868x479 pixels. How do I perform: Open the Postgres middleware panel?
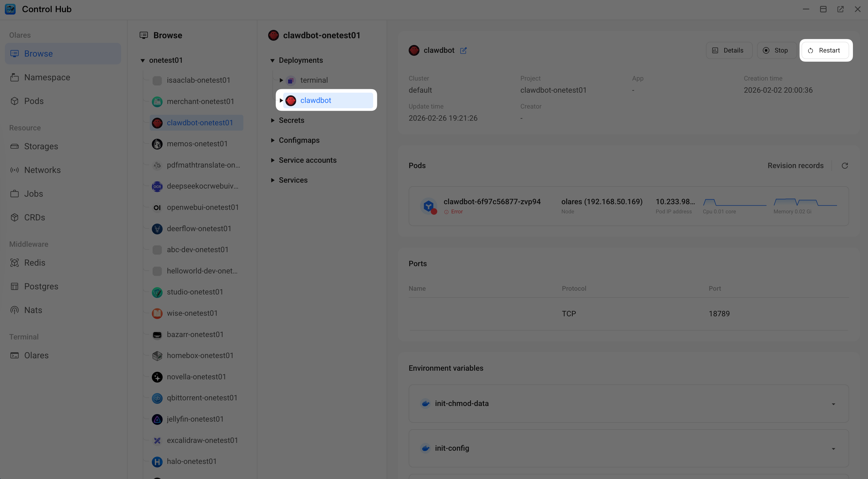click(x=41, y=286)
